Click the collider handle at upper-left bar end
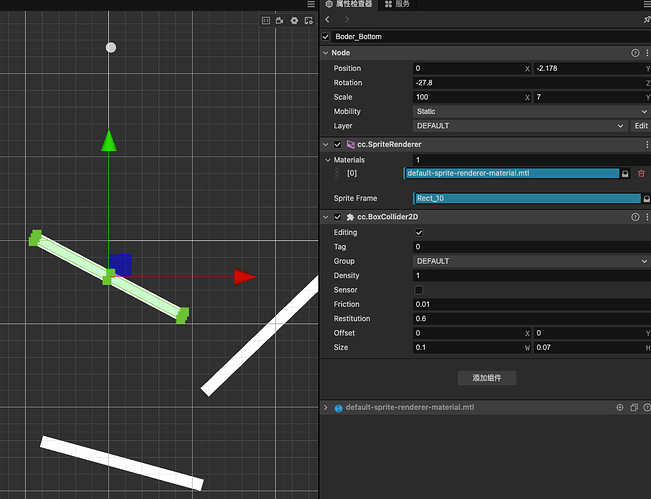Screen dimensions: 651x499 (x=35, y=238)
